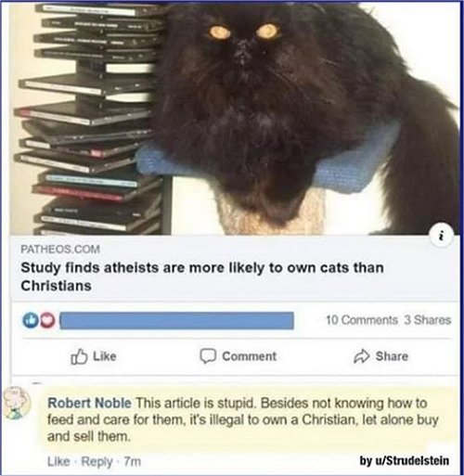The width and height of the screenshot is (464, 476).
Task: Open the info icon on article image
Action: (443, 238)
